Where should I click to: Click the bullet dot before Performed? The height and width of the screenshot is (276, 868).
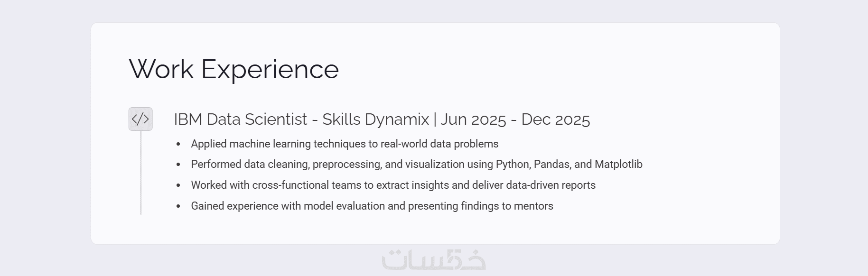point(178,165)
